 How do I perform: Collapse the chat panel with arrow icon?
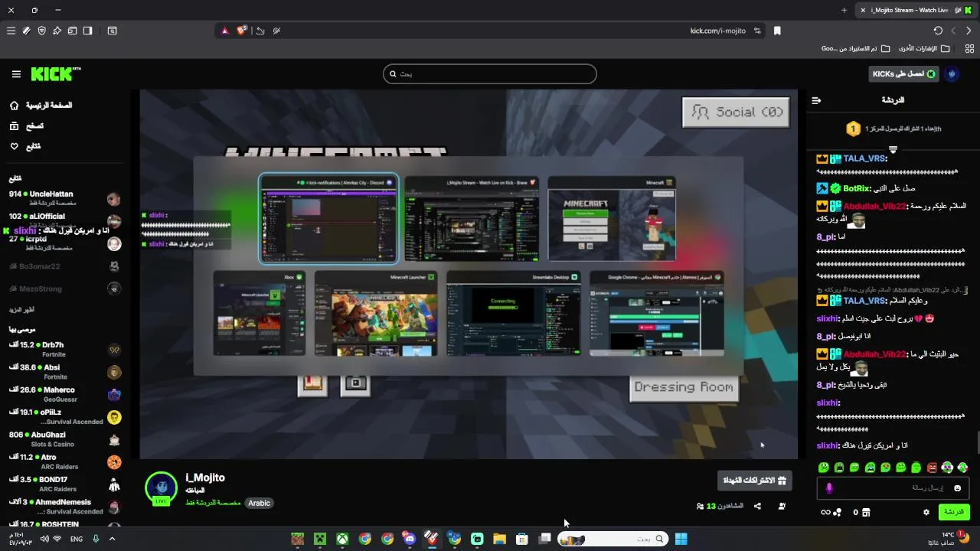[816, 100]
